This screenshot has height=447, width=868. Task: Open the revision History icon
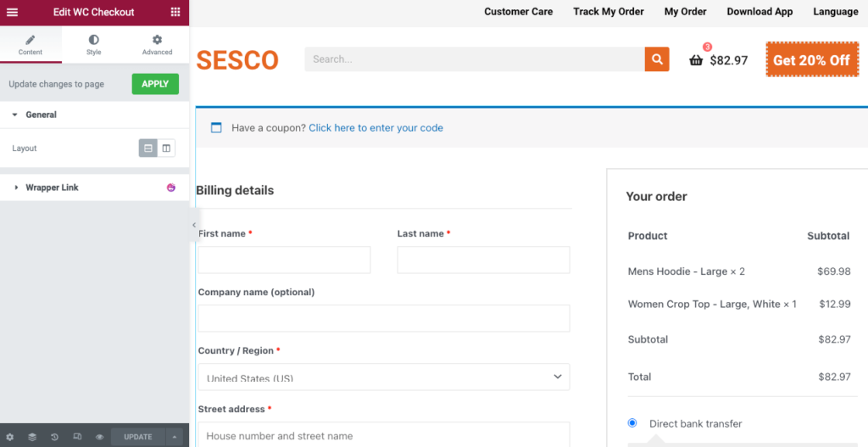54,437
